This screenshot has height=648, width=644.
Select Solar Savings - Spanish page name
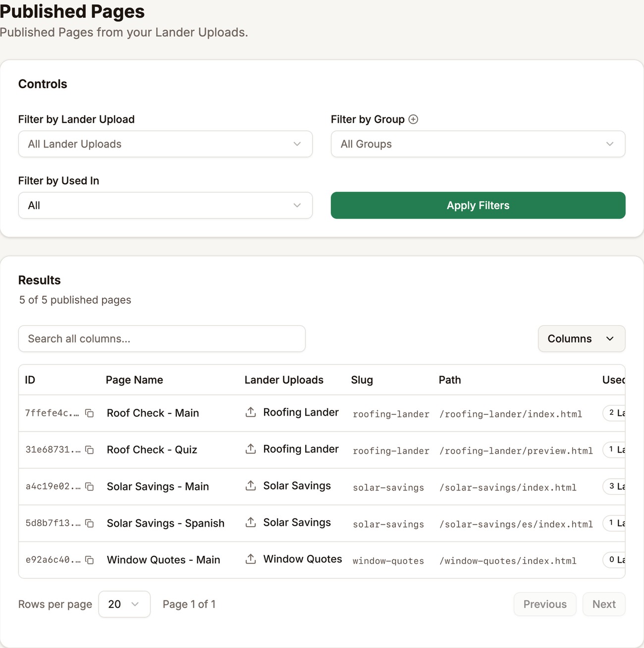coord(165,523)
